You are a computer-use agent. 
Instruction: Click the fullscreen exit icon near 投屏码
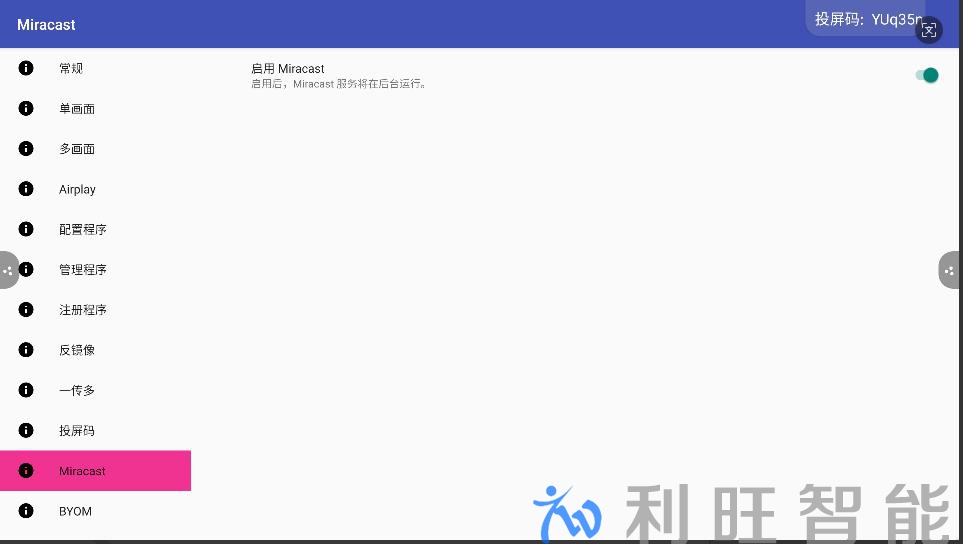point(929,30)
